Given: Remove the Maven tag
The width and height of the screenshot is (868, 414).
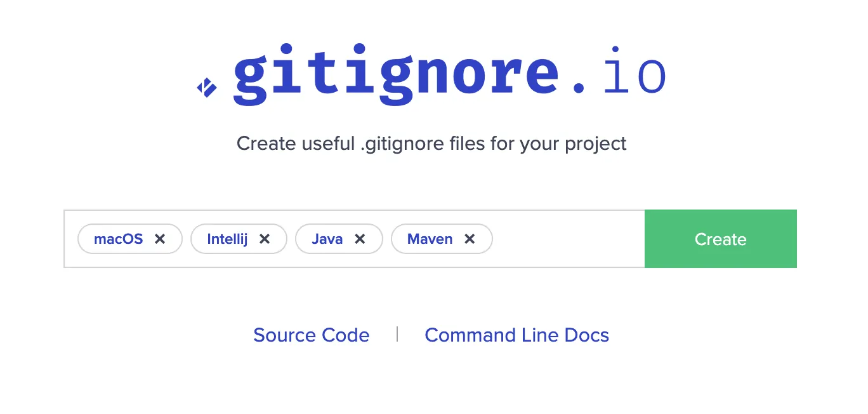Looking at the screenshot, I should (x=470, y=239).
